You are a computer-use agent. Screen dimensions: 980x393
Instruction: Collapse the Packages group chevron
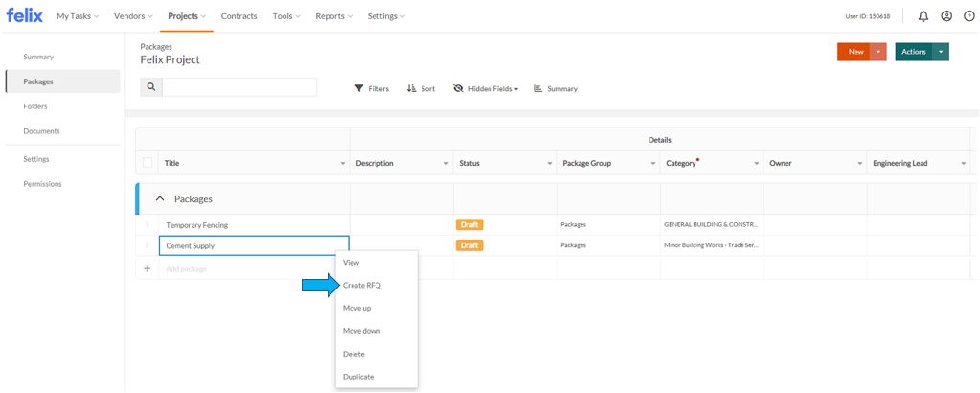click(x=160, y=199)
